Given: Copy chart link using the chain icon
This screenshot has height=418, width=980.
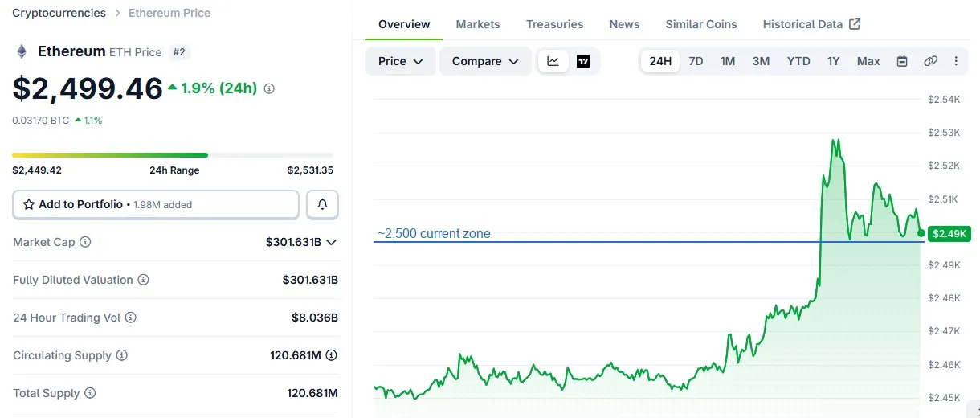Looking at the screenshot, I should pyautogui.click(x=930, y=61).
